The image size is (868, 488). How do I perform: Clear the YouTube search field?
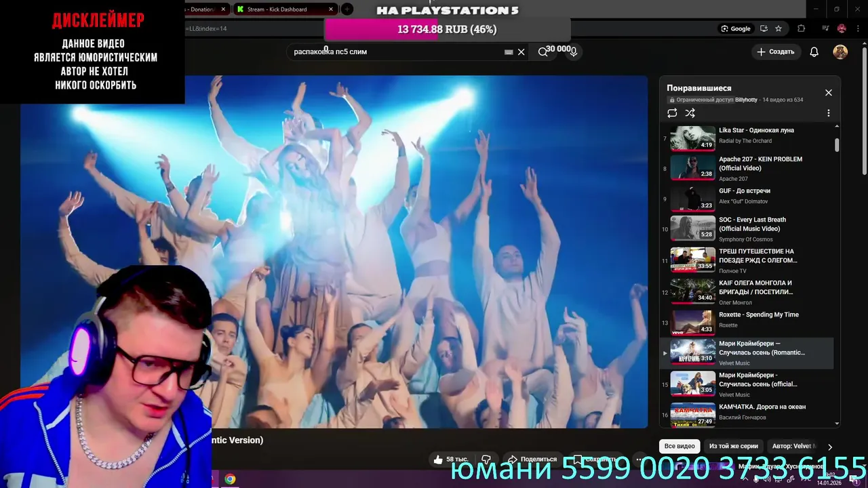[x=521, y=52]
